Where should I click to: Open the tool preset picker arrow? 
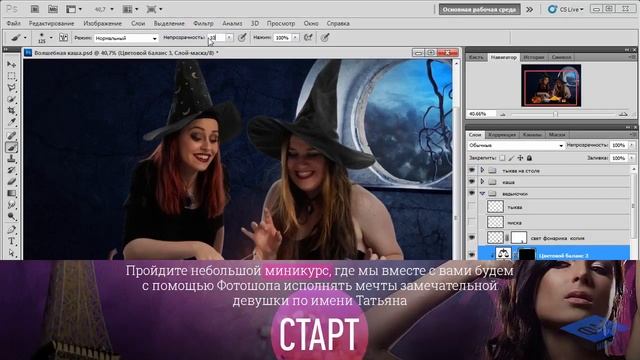click(25, 38)
